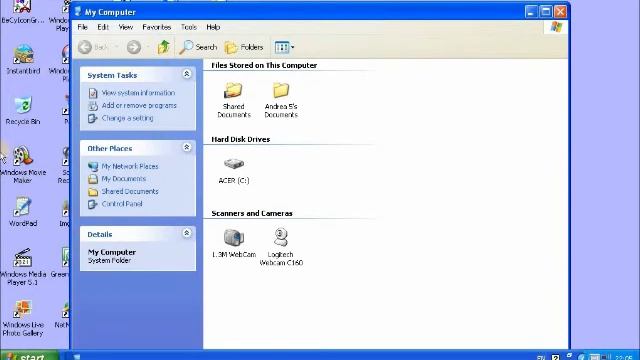
Task: Open the Search toolbar button
Action: tap(198, 47)
